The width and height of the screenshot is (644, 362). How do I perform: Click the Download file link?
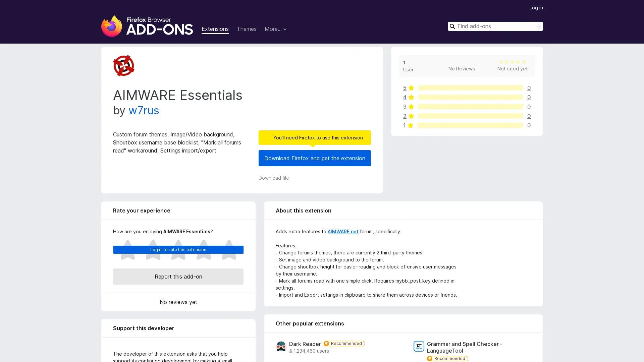point(273,178)
